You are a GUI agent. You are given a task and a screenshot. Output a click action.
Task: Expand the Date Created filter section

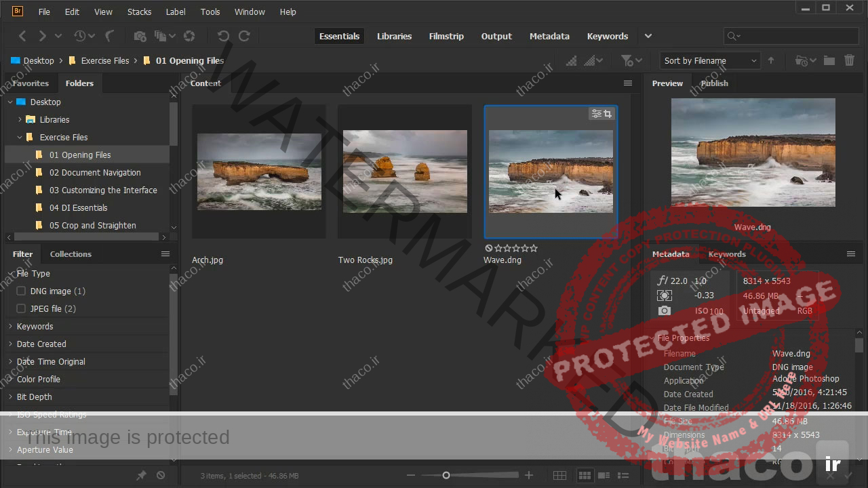pyautogui.click(x=10, y=344)
